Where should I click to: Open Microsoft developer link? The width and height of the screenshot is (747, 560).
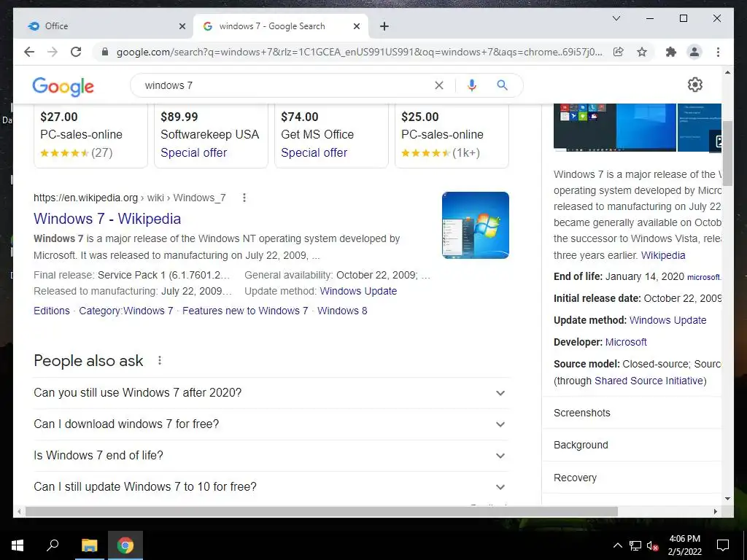[x=626, y=342]
